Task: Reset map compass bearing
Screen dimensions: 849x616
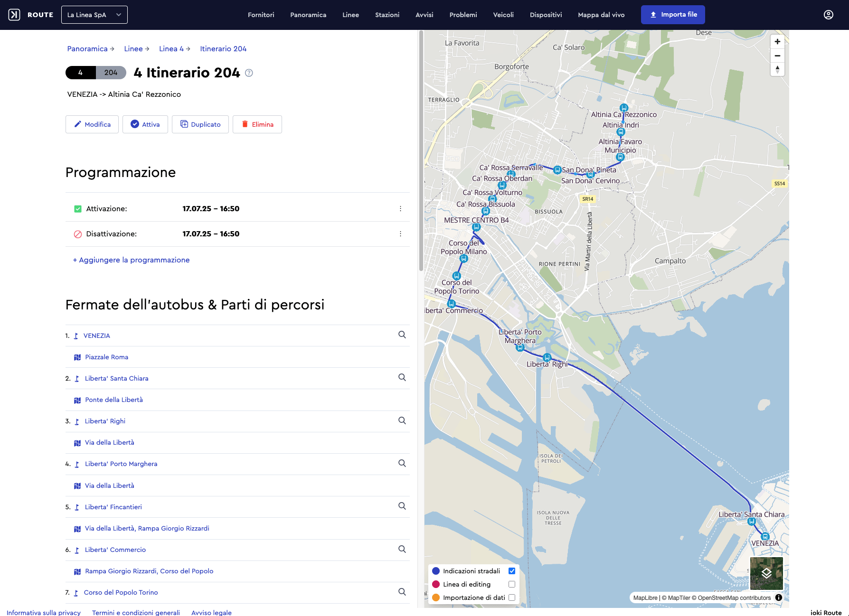Action: click(x=777, y=69)
